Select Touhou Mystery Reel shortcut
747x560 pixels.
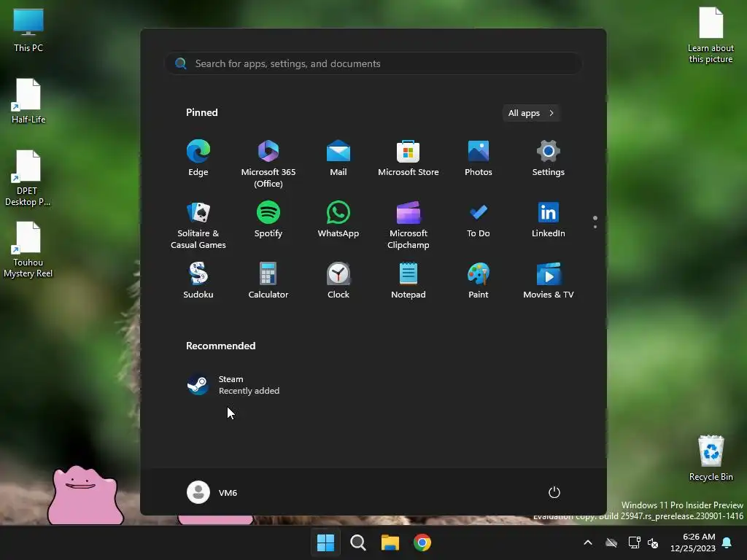pyautogui.click(x=28, y=249)
